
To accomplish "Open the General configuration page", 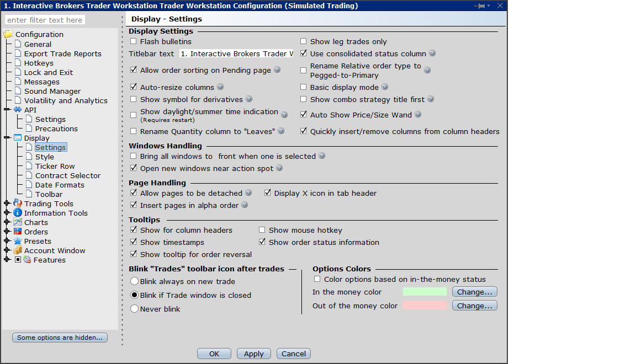I will point(38,44).
